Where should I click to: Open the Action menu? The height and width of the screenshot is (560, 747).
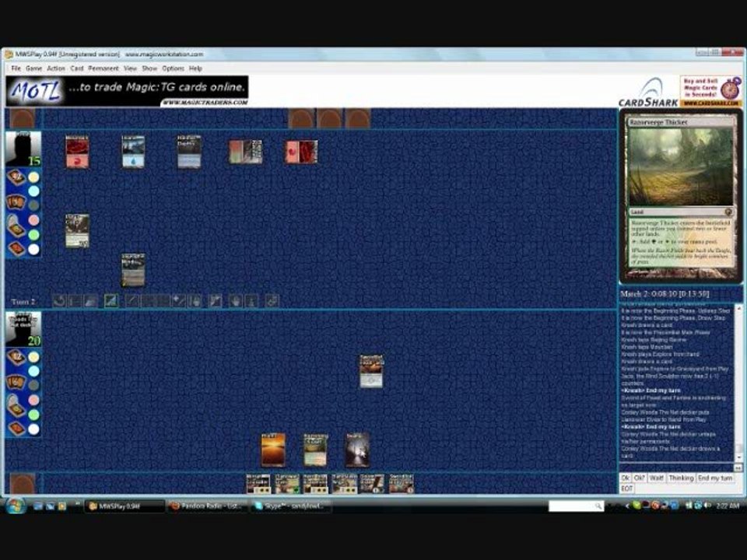(56, 68)
